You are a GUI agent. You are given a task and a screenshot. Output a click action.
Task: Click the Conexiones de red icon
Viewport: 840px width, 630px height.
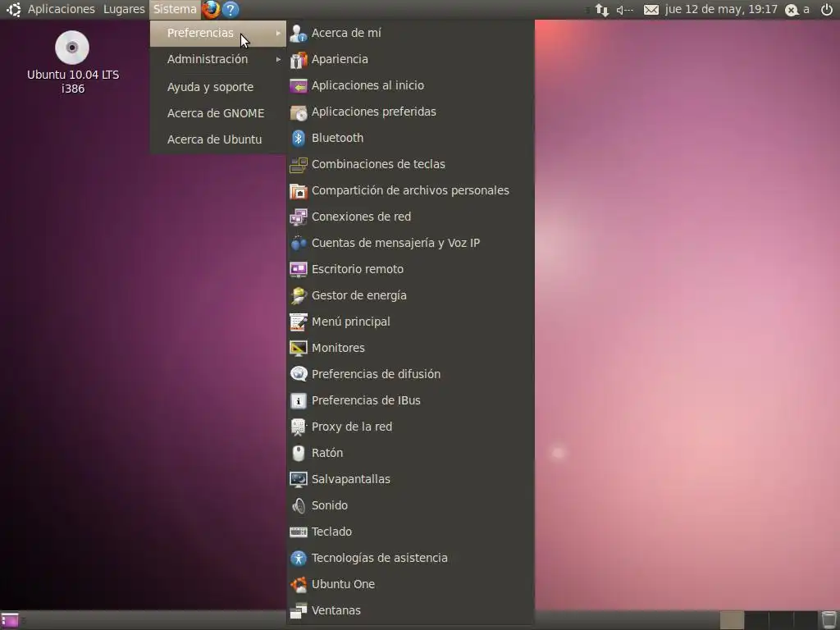(x=299, y=217)
